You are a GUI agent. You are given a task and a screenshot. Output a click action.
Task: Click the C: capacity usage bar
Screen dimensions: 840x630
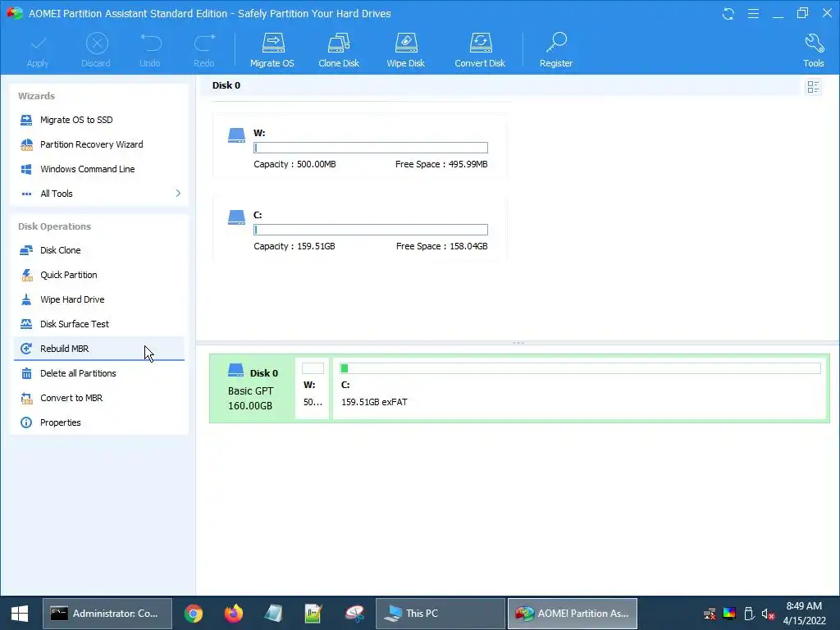tap(371, 230)
